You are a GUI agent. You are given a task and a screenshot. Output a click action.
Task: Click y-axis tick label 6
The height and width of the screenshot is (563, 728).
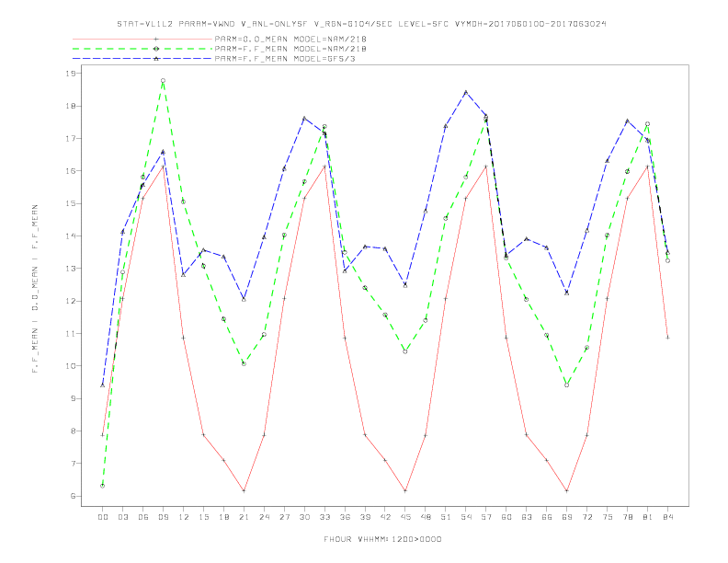click(74, 496)
